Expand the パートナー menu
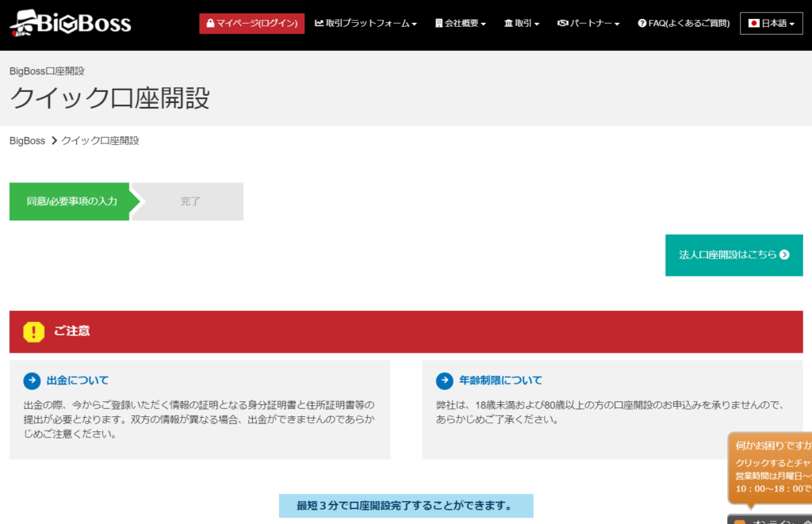The image size is (812, 524). pos(588,23)
